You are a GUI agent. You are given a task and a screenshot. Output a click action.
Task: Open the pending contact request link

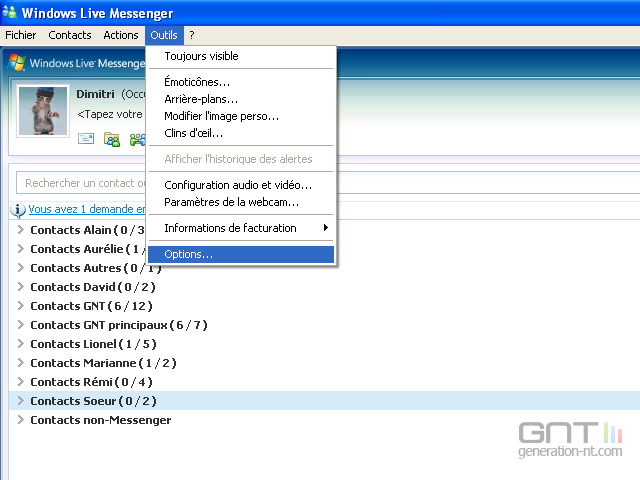coord(87,209)
